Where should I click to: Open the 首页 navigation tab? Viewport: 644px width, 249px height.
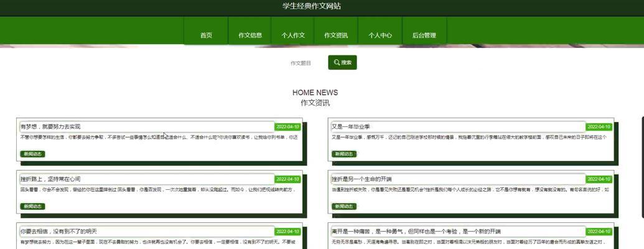point(206,35)
